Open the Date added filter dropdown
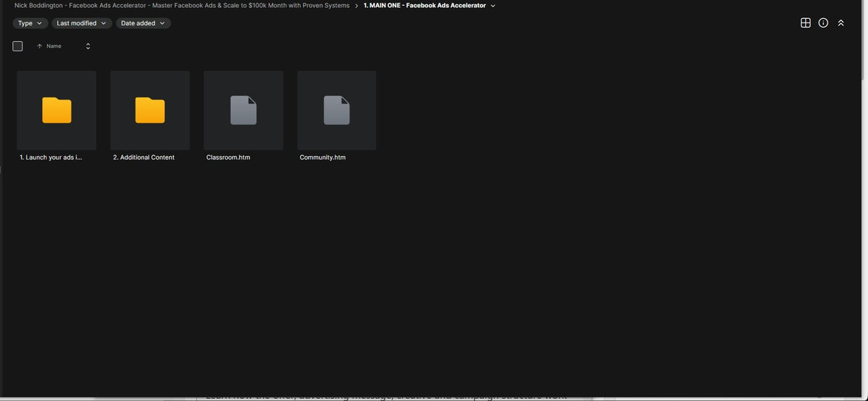This screenshot has width=868, height=401. coord(143,23)
